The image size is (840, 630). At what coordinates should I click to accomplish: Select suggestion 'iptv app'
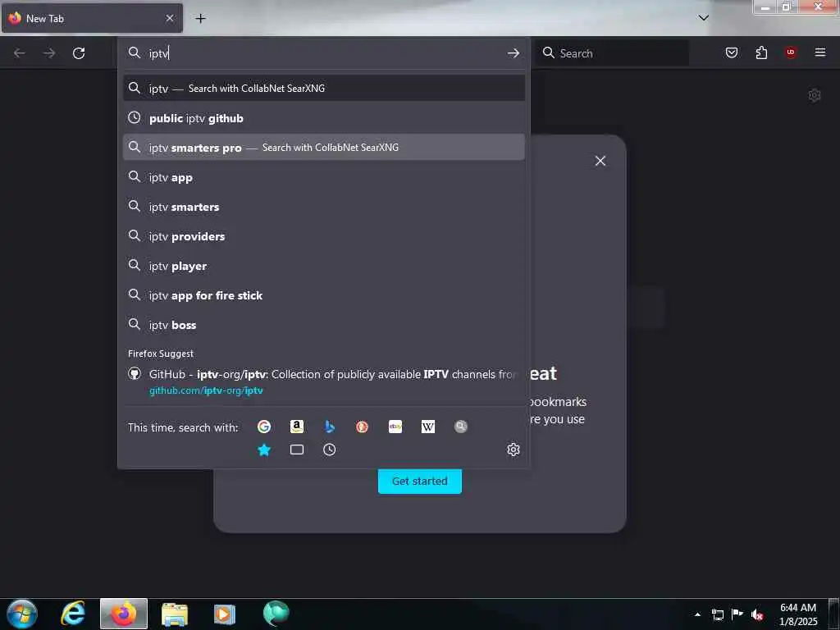click(323, 177)
